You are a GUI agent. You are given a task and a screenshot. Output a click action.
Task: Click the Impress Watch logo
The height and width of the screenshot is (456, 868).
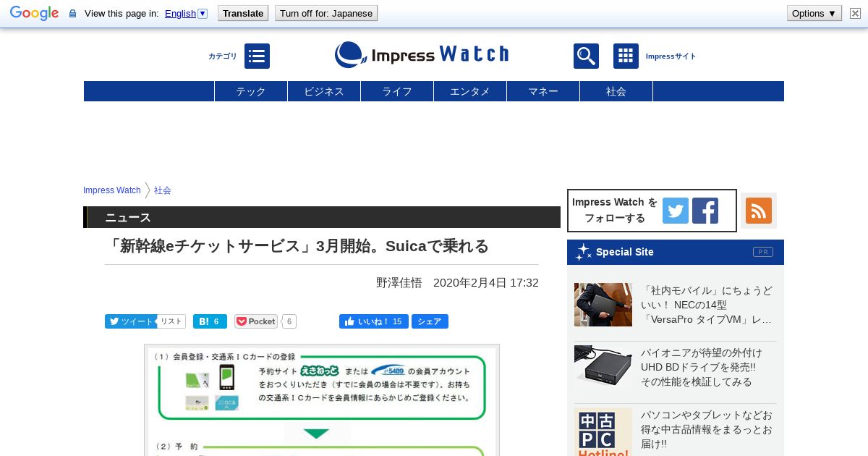[422, 55]
